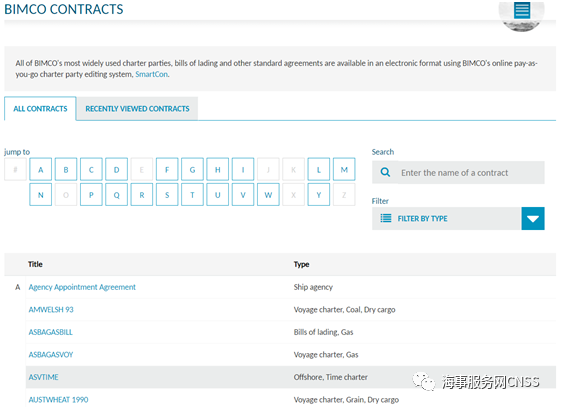
Task: Select 'Offshore, Time charter' cell
Action: pos(330,377)
